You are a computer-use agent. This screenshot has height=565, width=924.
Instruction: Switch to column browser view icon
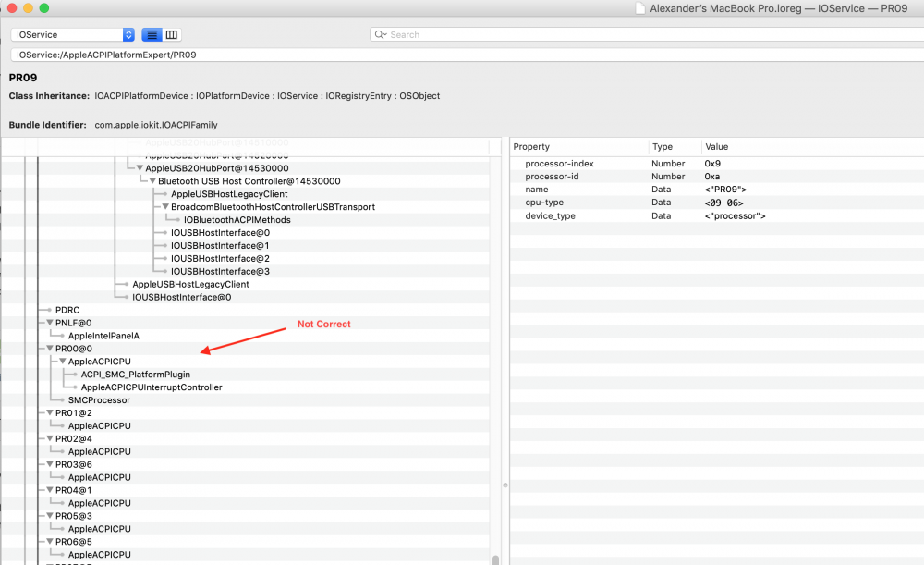[x=172, y=35]
